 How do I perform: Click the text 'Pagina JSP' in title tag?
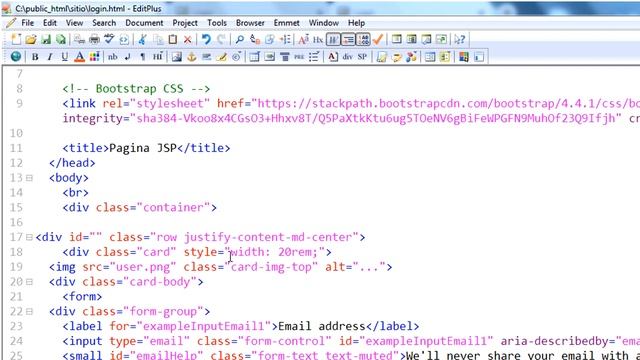click(x=143, y=148)
